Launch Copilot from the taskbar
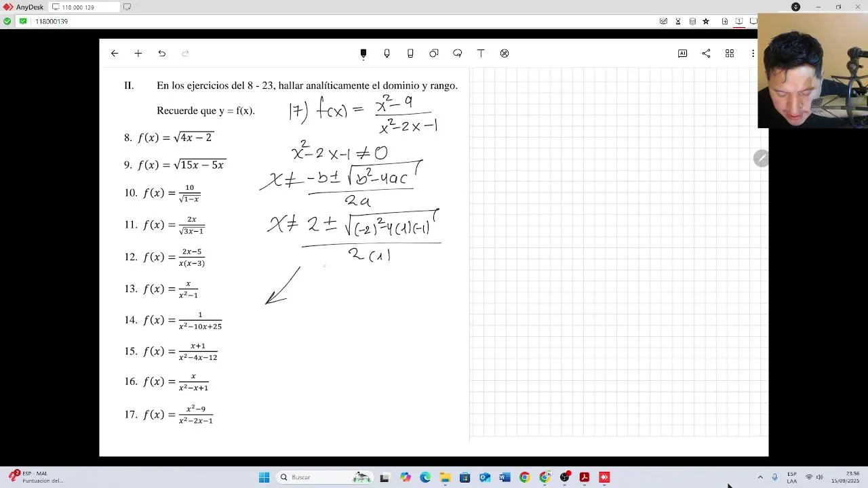The height and width of the screenshot is (488, 868). pyautogui.click(x=406, y=477)
